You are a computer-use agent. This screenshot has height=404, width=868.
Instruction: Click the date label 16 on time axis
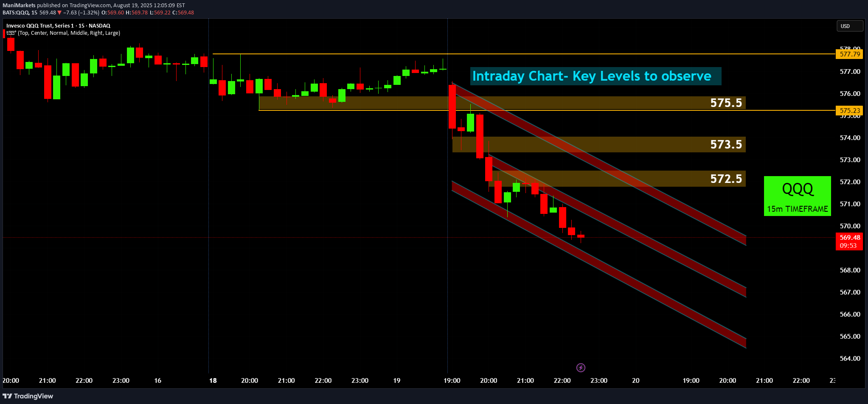(157, 381)
